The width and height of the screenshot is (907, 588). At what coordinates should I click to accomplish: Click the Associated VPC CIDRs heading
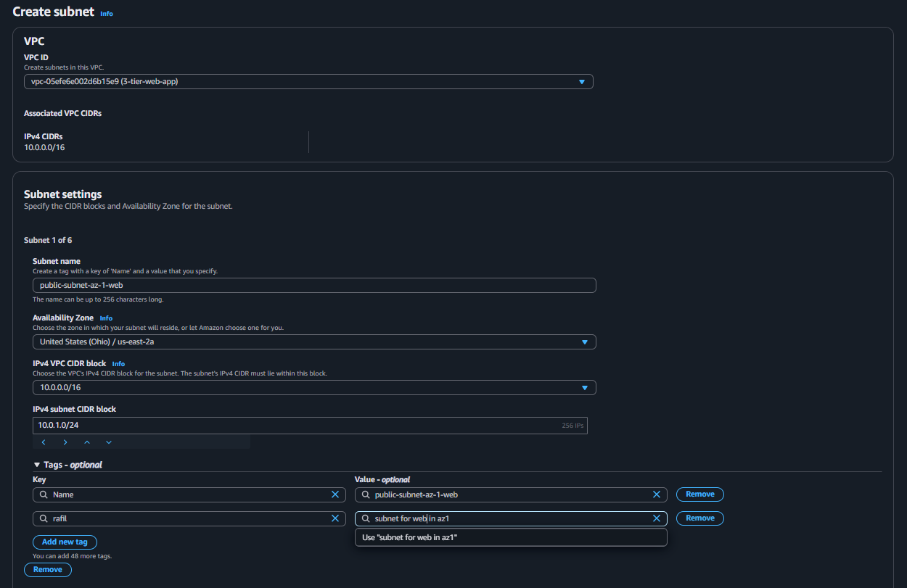62,114
